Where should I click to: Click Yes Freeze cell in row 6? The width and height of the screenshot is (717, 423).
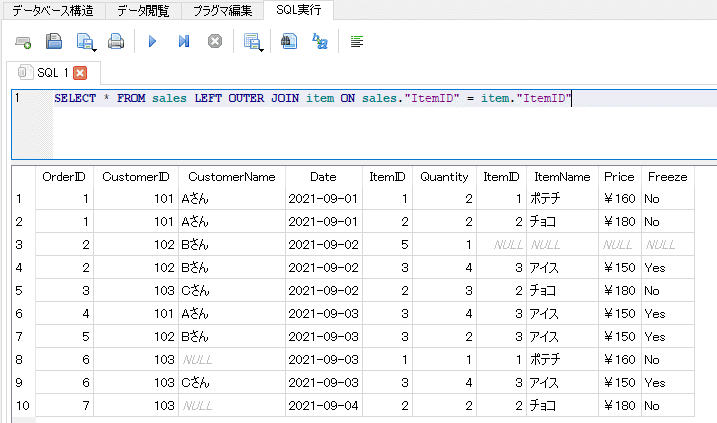pyautogui.click(x=668, y=314)
